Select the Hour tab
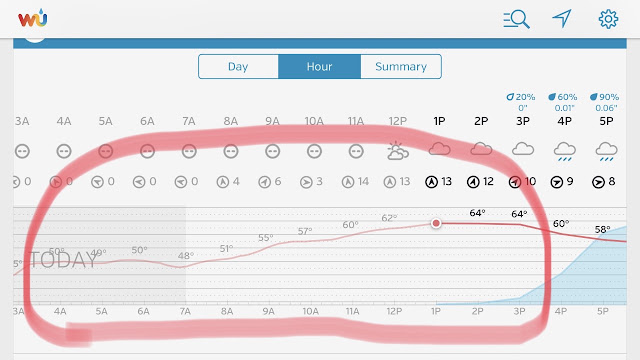 [319, 67]
